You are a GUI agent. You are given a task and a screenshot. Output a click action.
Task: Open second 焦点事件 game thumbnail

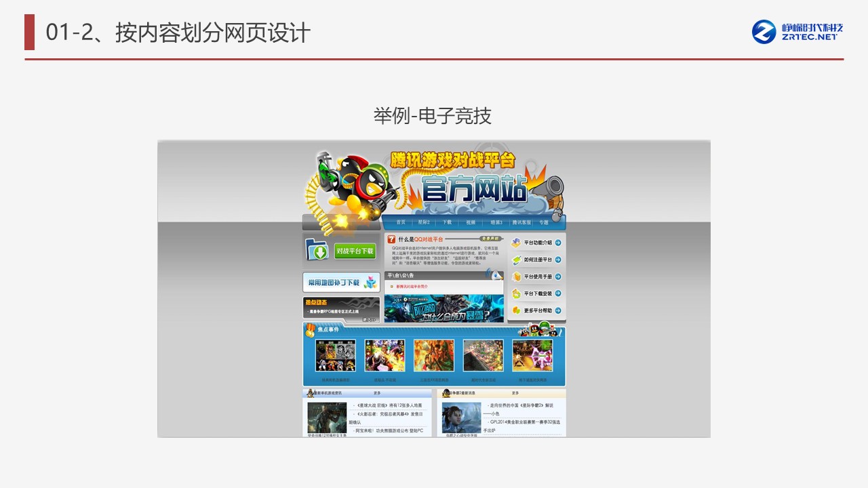point(384,355)
